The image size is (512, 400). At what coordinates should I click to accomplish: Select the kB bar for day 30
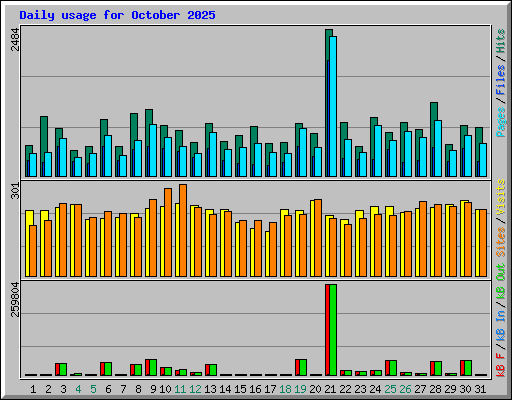(x=466, y=368)
